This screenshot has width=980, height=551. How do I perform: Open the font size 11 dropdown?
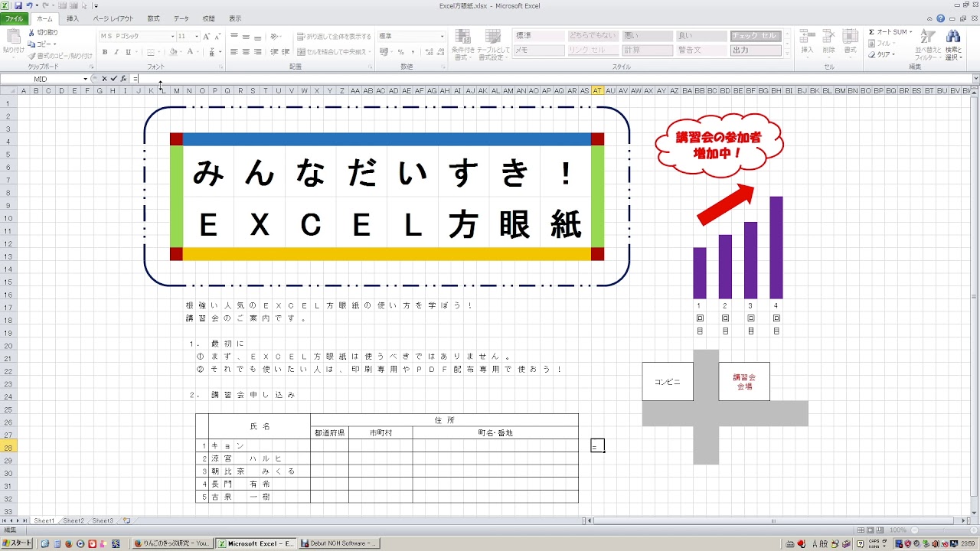coord(197,36)
